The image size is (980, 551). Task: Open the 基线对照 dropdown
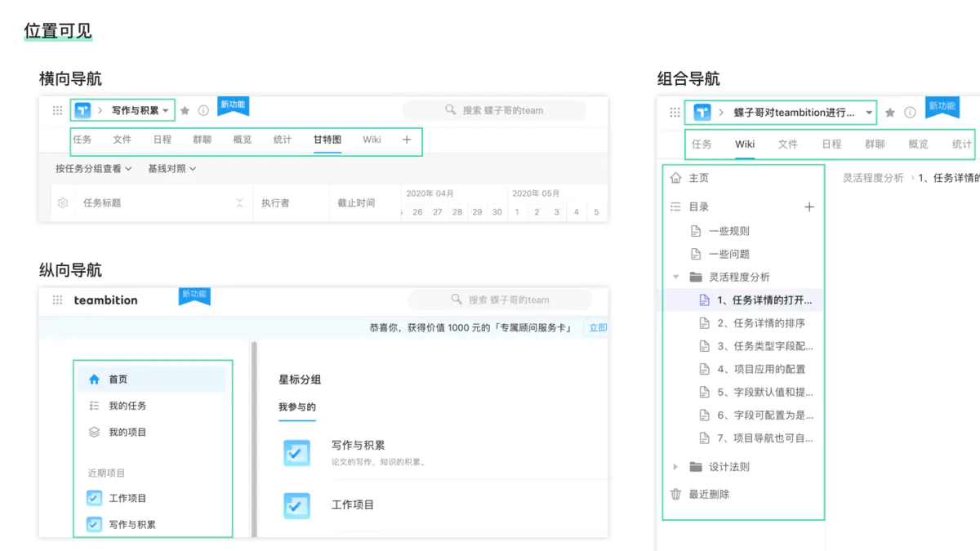click(172, 169)
